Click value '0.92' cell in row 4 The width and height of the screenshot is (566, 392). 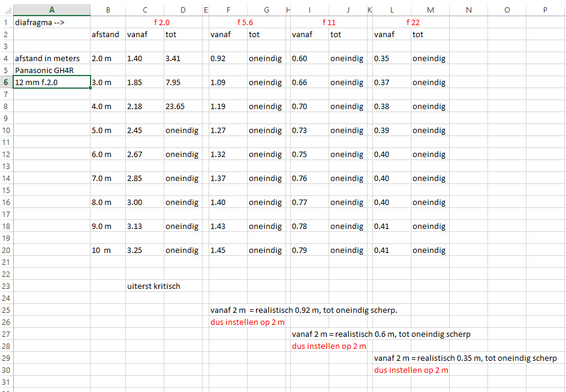pyautogui.click(x=228, y=58)
